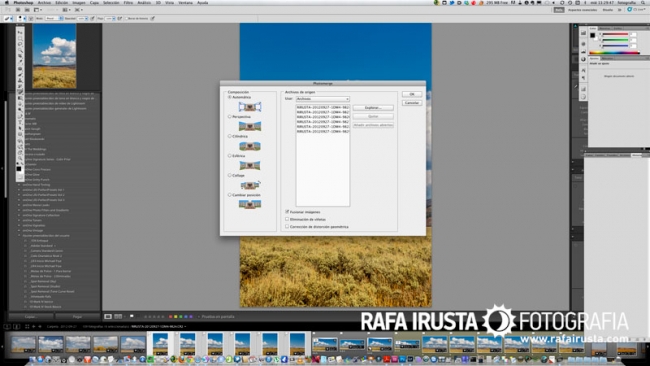Open the Ventana menu
Image resolution: width=650 pixels, height=366 pixels.
pyautogui.click(x=185, y=2)
